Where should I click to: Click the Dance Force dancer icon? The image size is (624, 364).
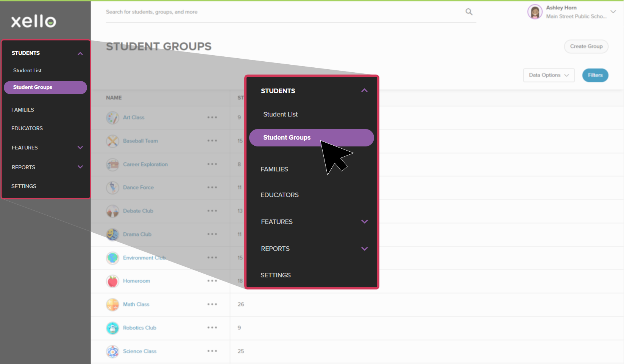(x=112, y=188)
